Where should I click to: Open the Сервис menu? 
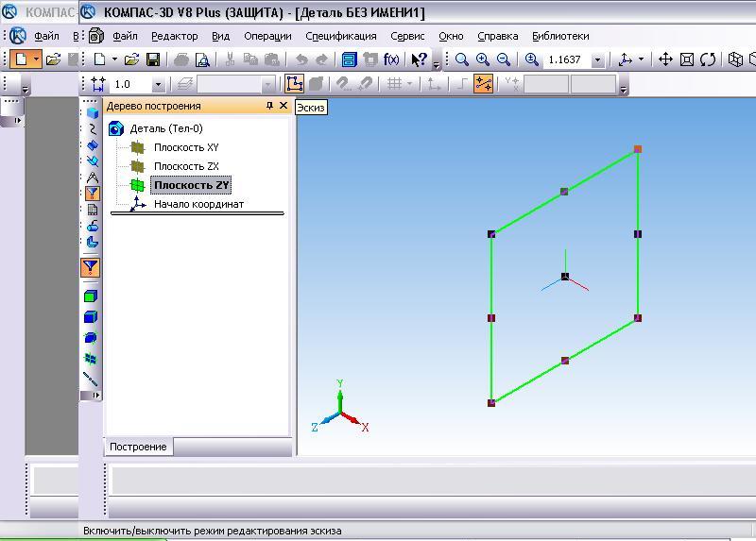tap(407, 36)
